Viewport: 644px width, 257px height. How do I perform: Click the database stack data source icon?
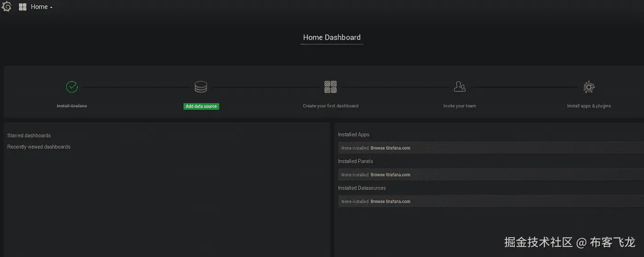tap(201, 87)
